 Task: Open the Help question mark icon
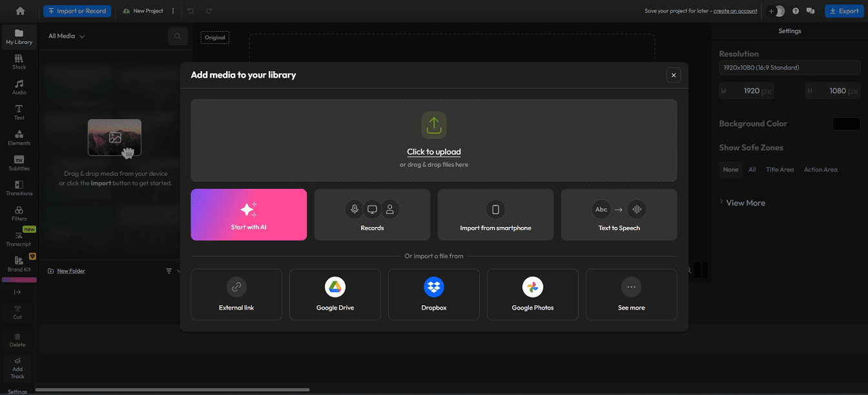coord(796,11)
